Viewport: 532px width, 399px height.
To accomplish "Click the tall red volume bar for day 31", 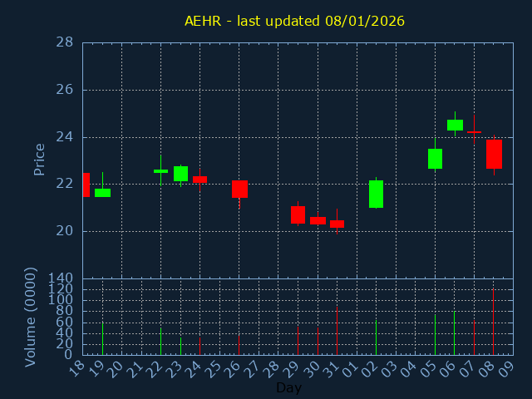I will (337, 331).
